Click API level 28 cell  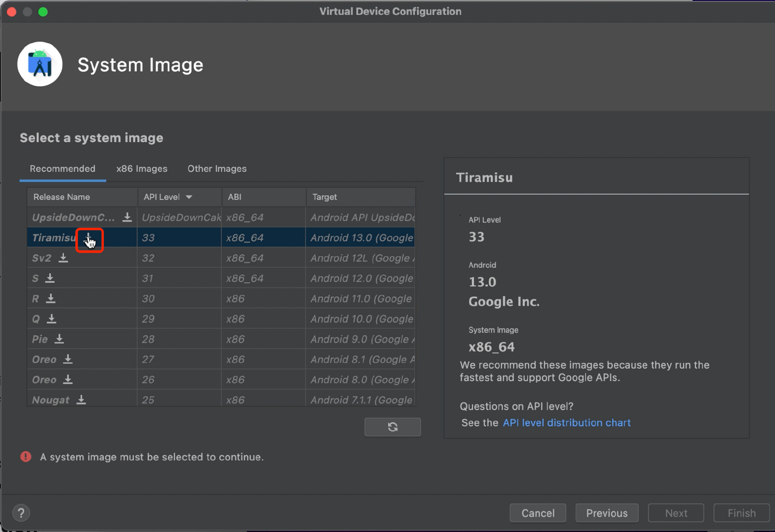point(179,339)
